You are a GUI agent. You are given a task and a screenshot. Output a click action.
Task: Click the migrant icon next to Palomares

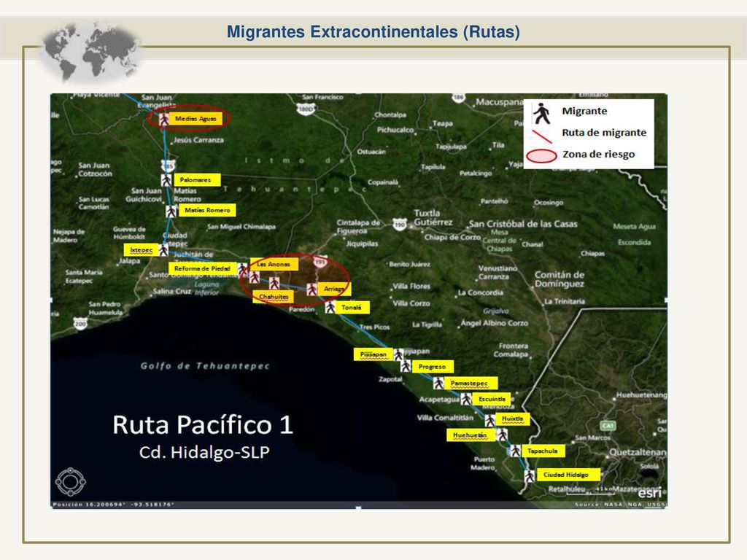(166, 181)
